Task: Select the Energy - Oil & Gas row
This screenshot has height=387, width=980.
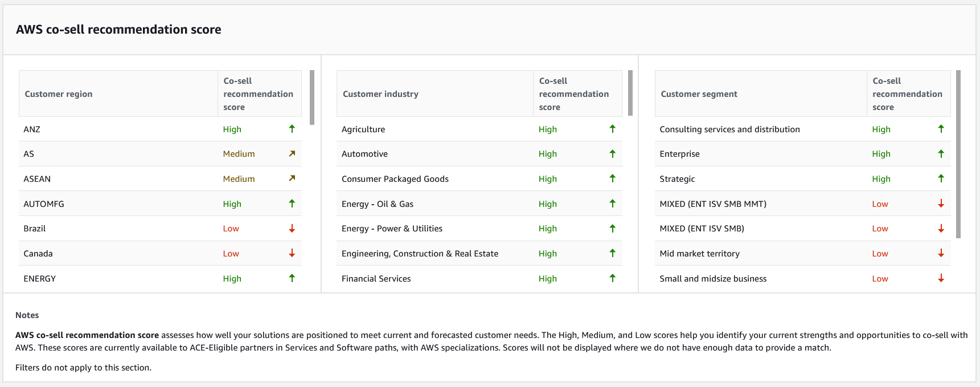Action: coord(377,204)
